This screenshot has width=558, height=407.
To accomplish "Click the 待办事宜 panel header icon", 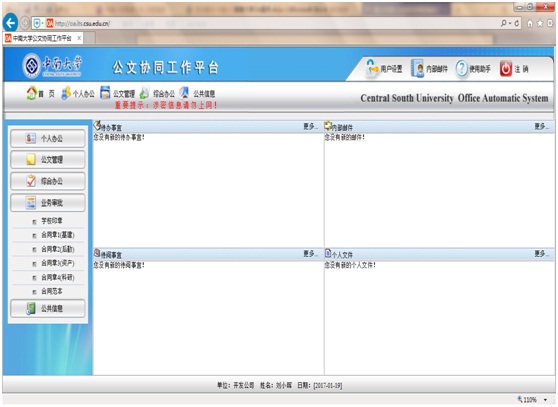I will [x=97, y=125].
